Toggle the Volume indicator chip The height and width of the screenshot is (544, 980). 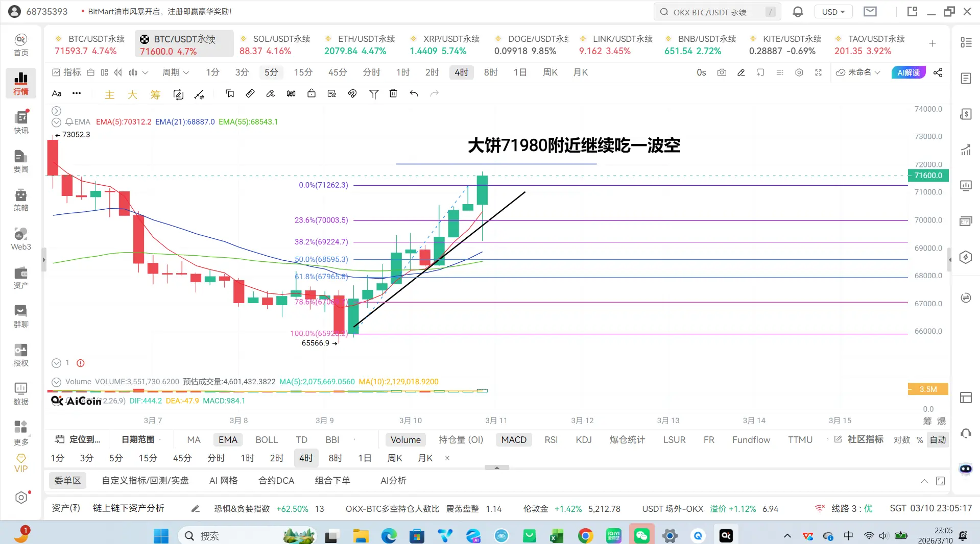point(405,440)
